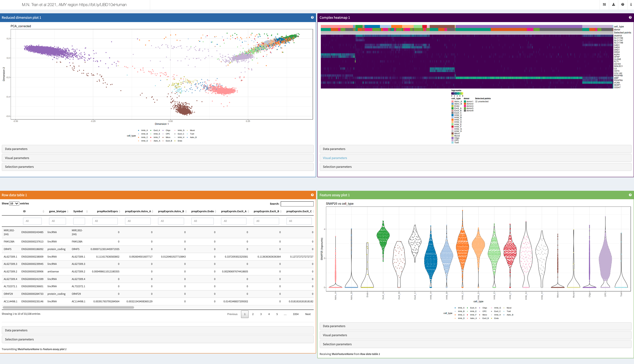
Task: Click the table Search input field
Action: (x=297, y=204)
